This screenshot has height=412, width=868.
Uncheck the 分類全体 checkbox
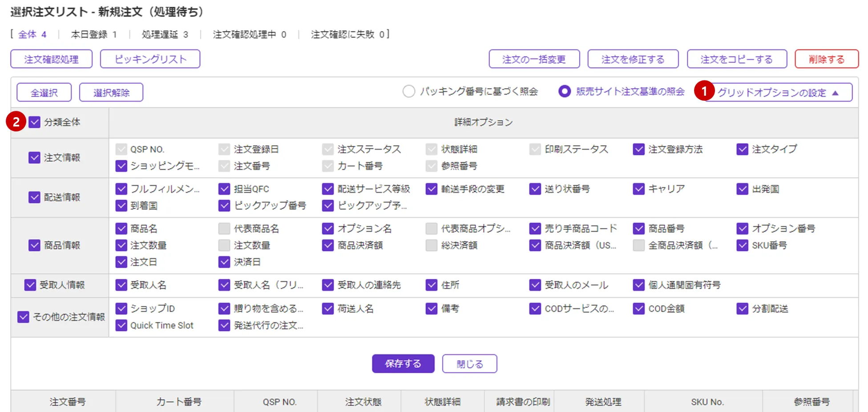35,122
